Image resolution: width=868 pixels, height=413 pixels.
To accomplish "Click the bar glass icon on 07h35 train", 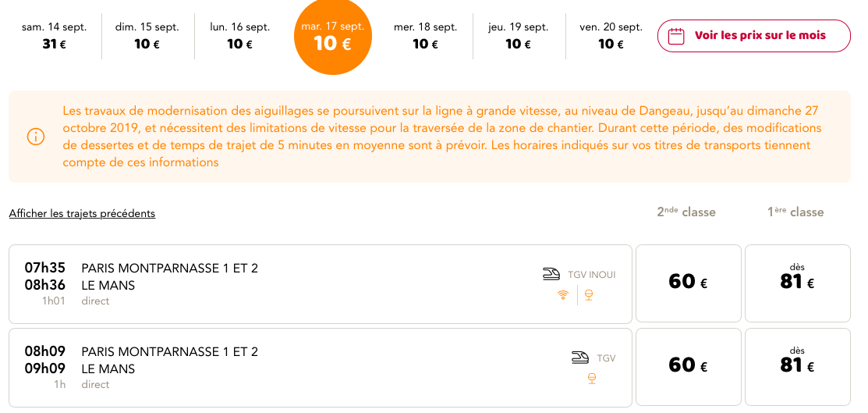I will tap(589, 295).
